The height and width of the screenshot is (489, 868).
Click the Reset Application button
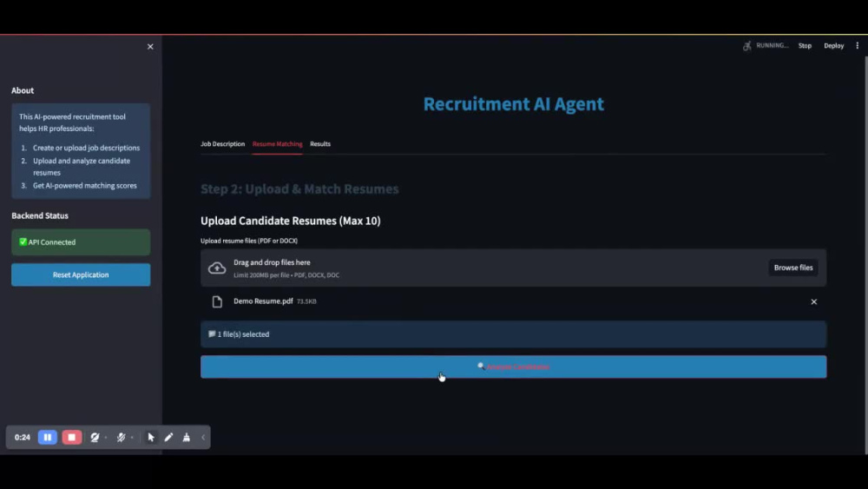(x=81, y=274)
